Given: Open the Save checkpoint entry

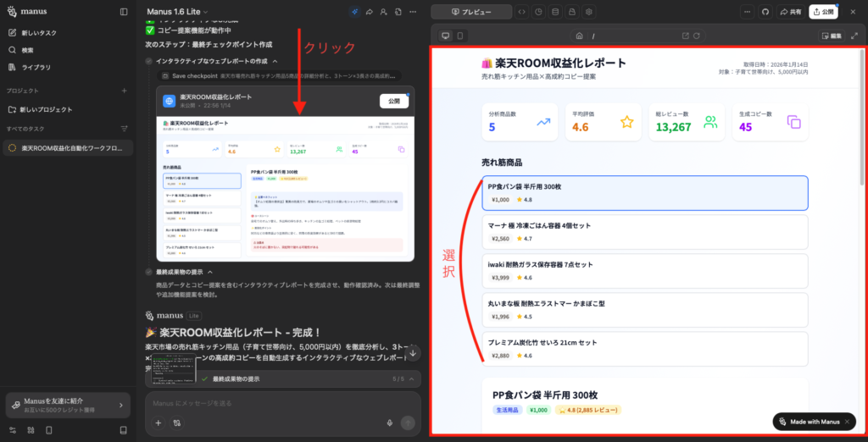Looking at the screenshot, I should tap(280, 76).
